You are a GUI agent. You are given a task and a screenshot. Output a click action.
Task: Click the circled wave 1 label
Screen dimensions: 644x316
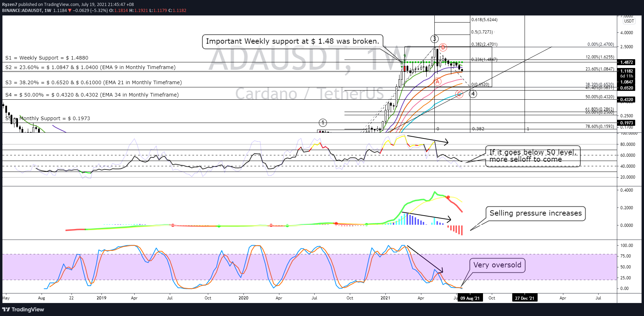[323, 123]
